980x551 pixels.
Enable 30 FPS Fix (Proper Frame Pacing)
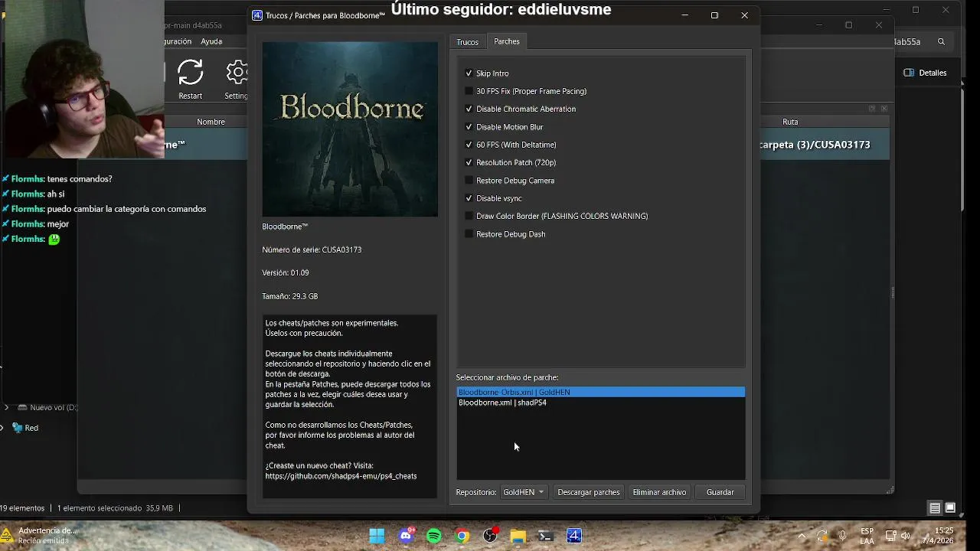pos(469,91)
